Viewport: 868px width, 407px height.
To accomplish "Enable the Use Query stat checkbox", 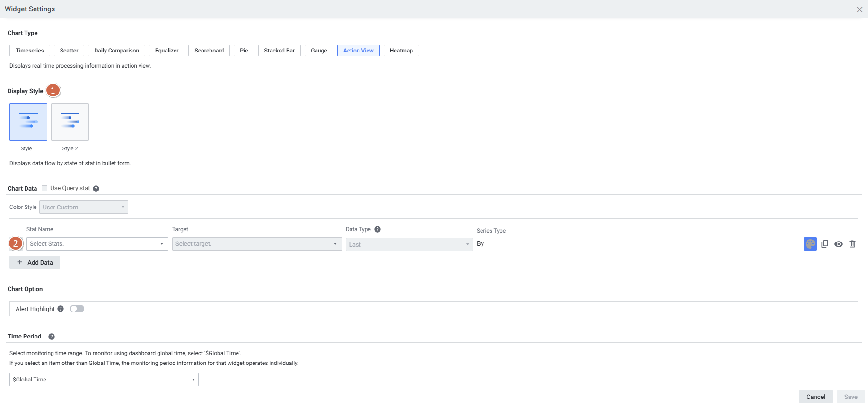I will [x=44, y=188].
